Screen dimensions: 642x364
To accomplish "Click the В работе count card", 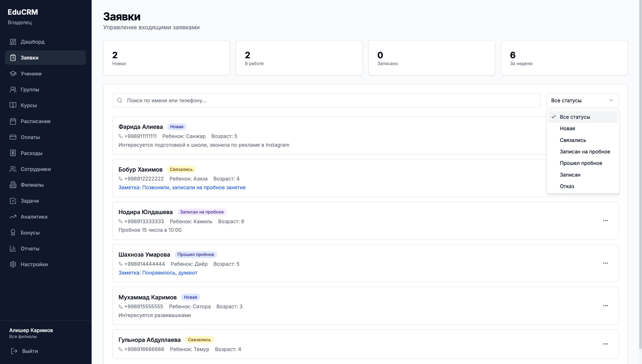I will tap(299, 58).
